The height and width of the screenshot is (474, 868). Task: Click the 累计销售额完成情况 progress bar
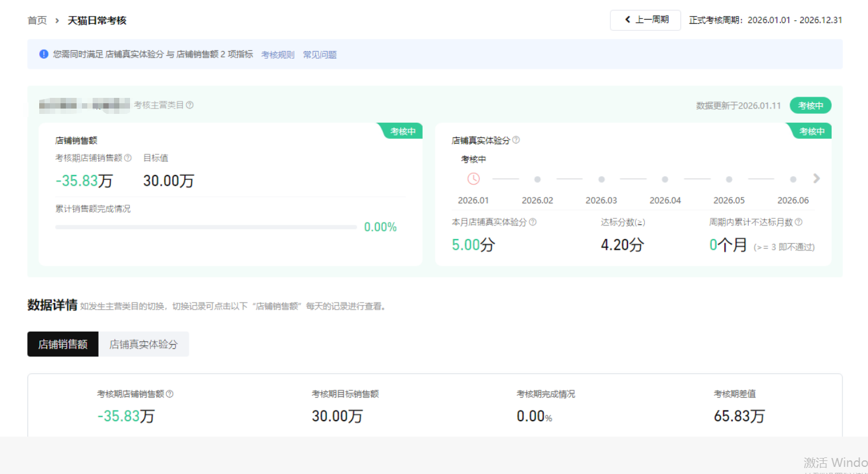click(206, 227)
